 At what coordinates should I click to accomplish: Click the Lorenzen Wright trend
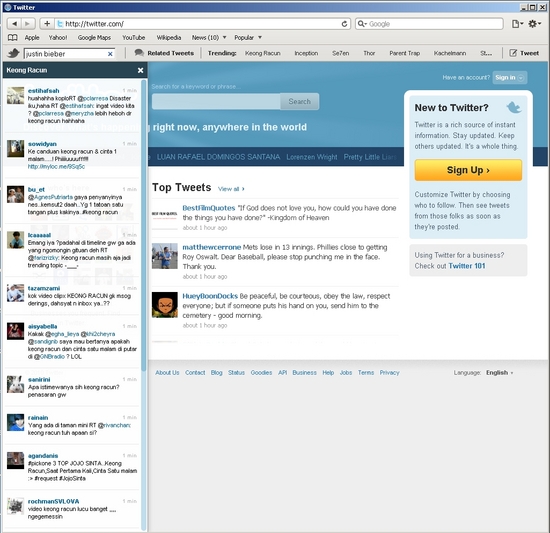[x=312, y=157]
